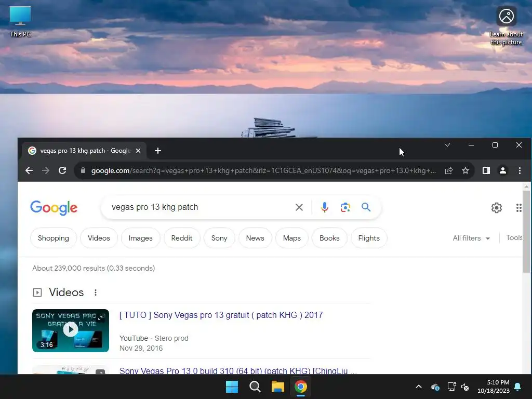Screen dimensions: 532x399
Task: Bookmark this tab with star icon
Action: 465,170
